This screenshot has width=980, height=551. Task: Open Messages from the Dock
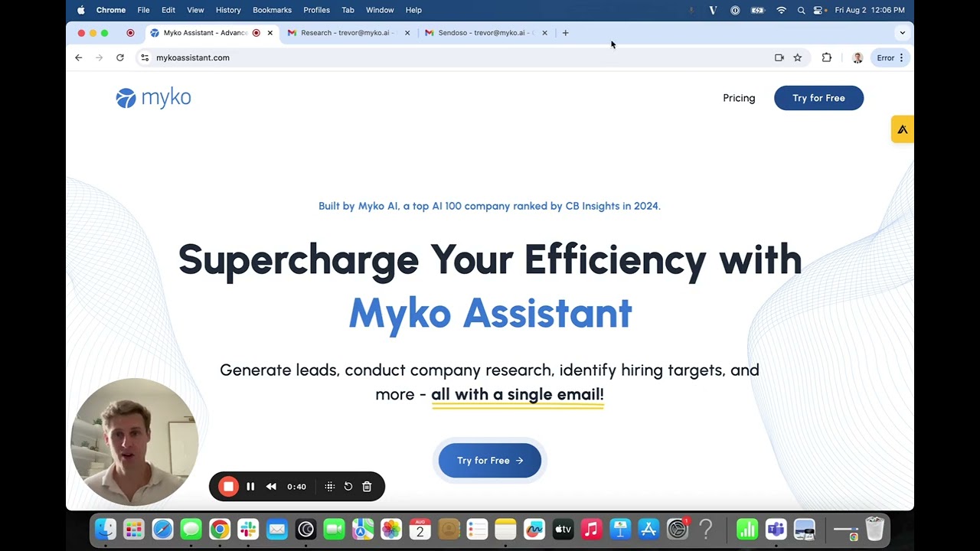(x=191, y=530)
